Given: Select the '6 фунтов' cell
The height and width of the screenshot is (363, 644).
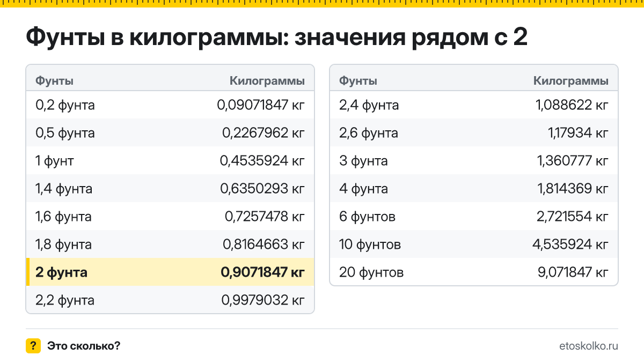Looking at the screenshot, I should click(368, 217).
